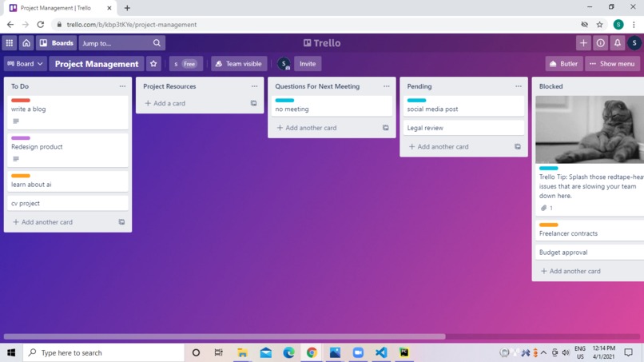Viewport: 644px width, 362px height.
Task: Click the team Free badge button
Action: [x=186, y=64]
